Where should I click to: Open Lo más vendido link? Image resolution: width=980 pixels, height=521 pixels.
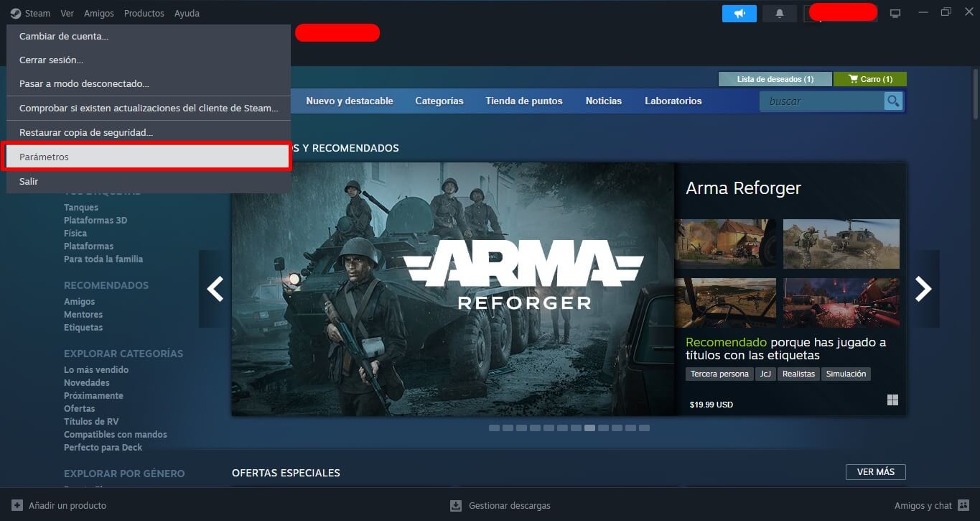(x=96, y=370)
